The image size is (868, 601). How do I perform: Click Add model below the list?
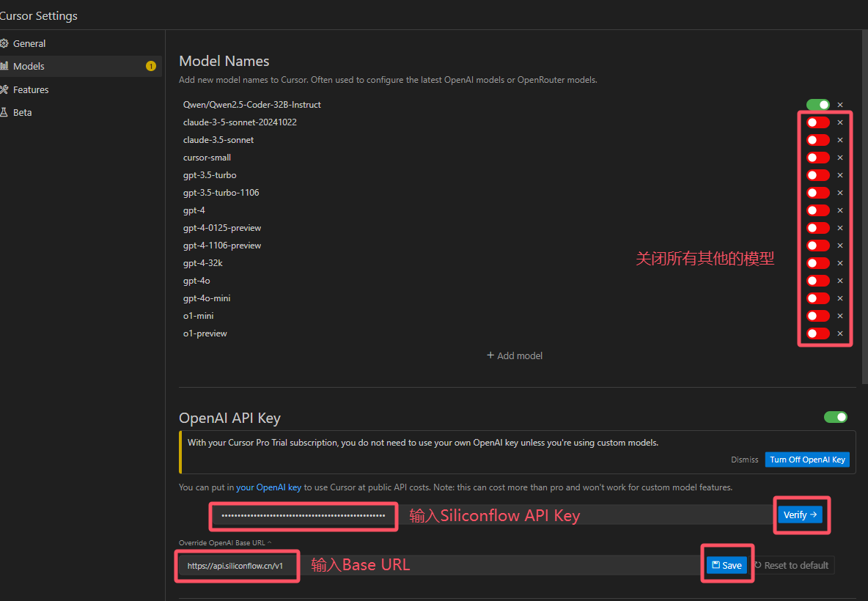514,355
